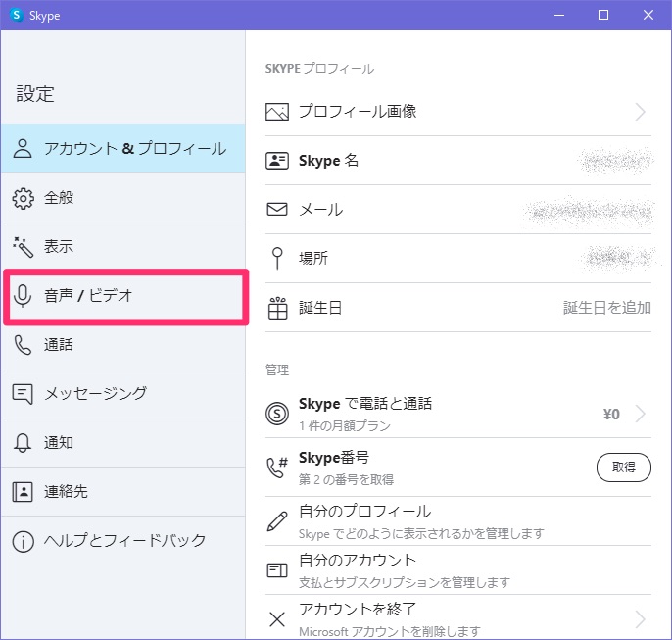Select the アカウント & プロフィール settings tab
The image size is (672, 640).
pyautogui.click(x=123, y=149)
